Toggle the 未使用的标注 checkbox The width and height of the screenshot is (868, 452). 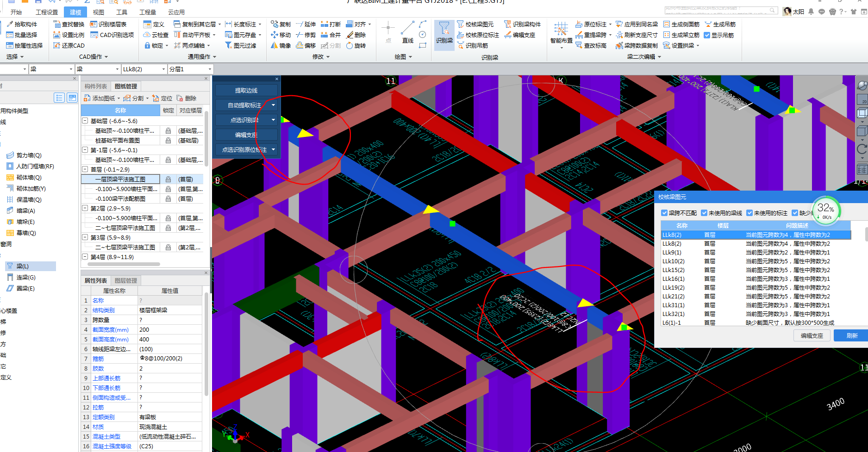coord(749,213)
